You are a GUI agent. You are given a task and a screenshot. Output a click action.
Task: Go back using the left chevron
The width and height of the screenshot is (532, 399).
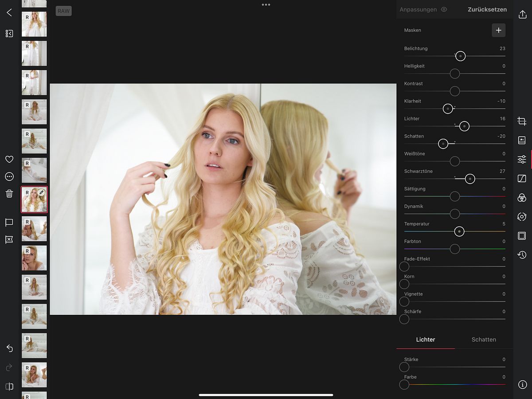(9, 12)
